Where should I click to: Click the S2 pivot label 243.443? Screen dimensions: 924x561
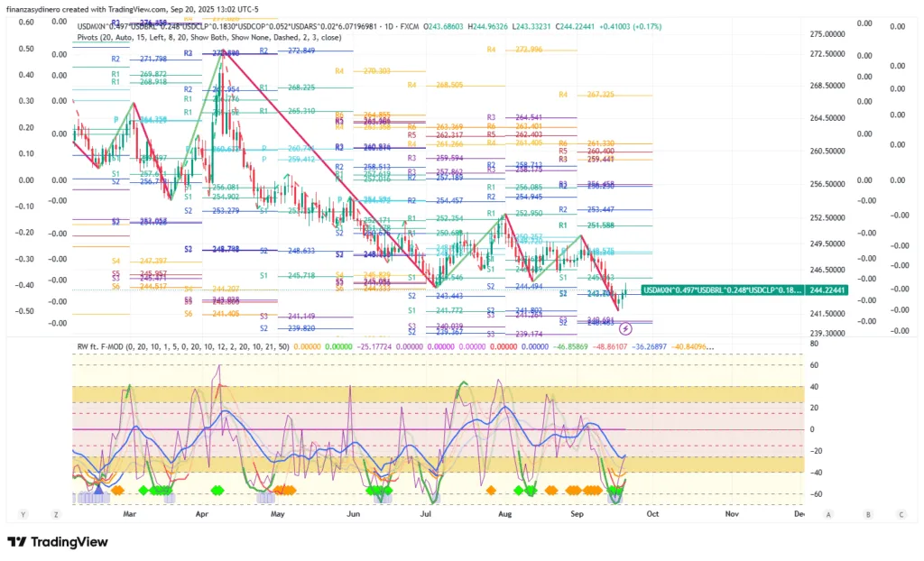point(449,297)
